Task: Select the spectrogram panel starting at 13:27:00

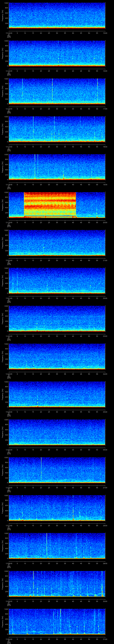Action: [57, 508]
